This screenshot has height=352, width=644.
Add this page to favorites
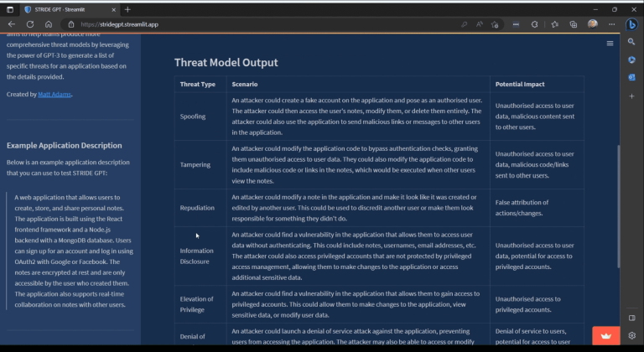pos(495,24)
